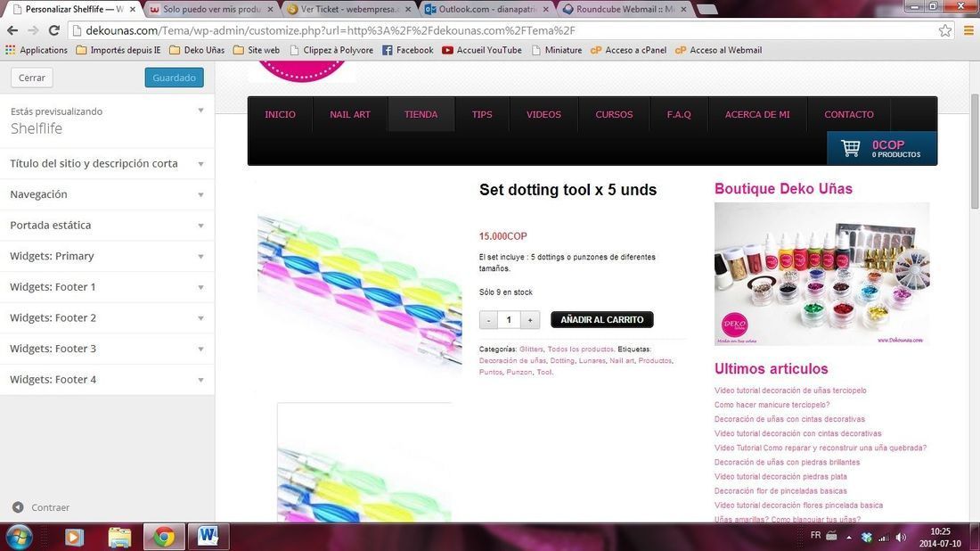Open the F.A.Q menu item
The height and width of the screenshot is (551, 980).
coord(679,114)
